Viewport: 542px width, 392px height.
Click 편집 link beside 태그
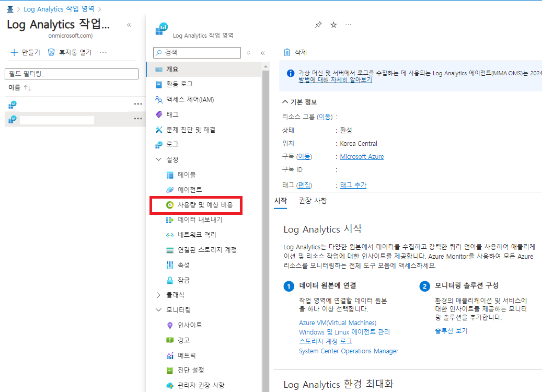coord(304,185)
